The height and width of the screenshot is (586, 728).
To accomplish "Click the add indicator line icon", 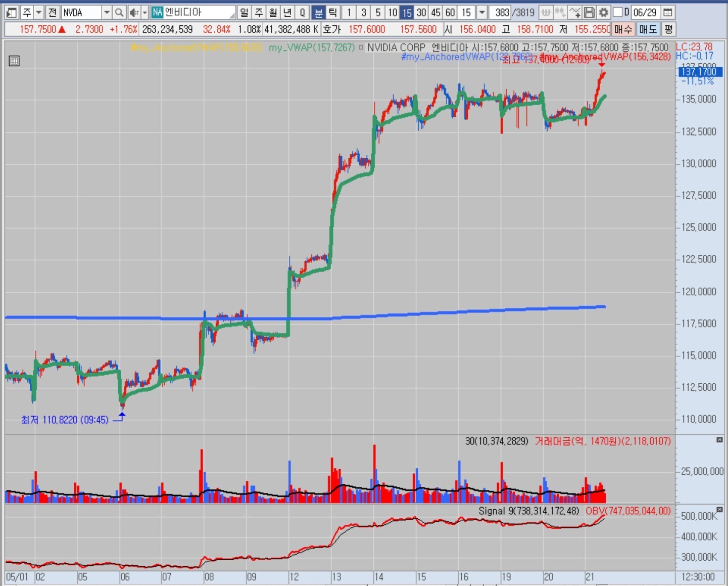I will (575, 12).
